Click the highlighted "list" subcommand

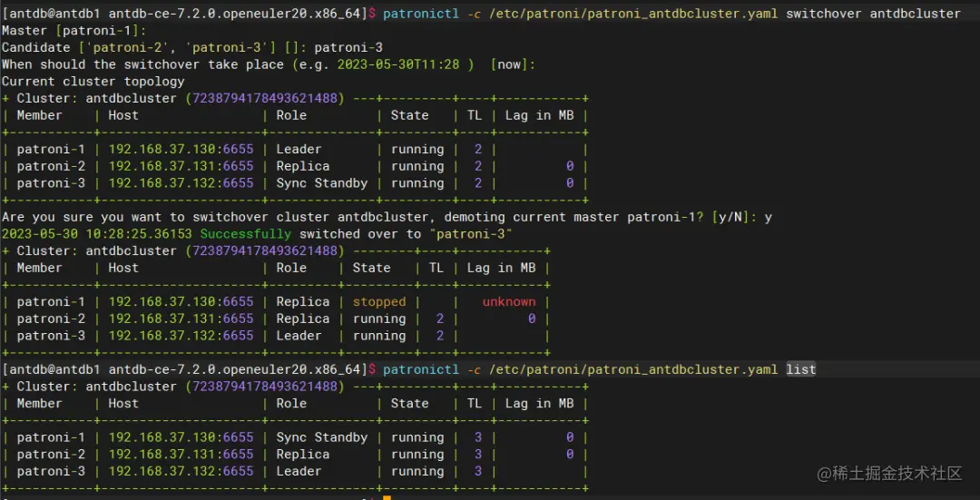(801, 370)
